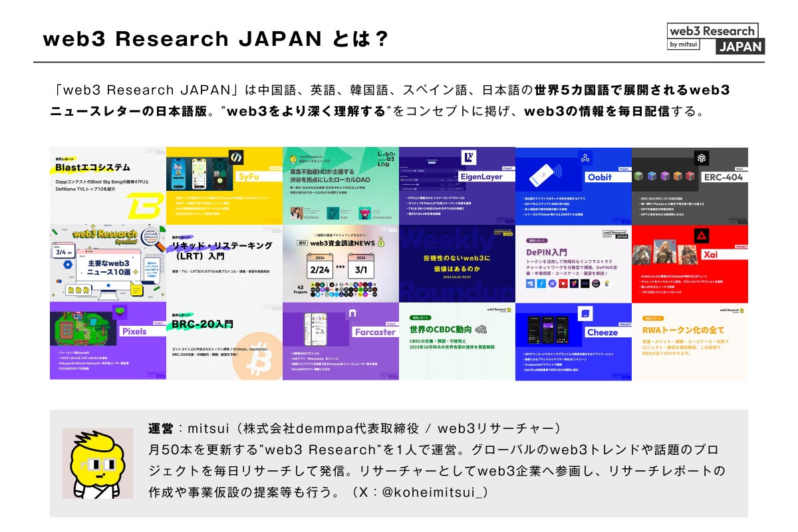Click the Farcaster arch logo icon

pos(351,313)
